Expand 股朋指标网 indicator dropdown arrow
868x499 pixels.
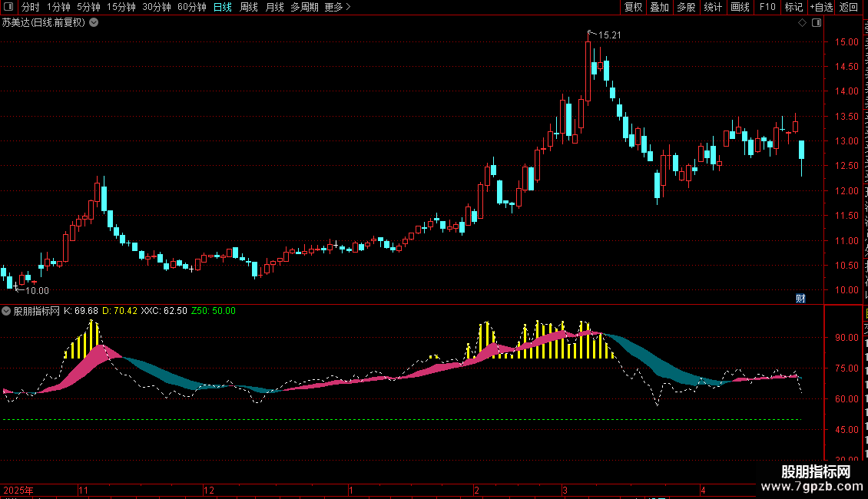point(6,311)
